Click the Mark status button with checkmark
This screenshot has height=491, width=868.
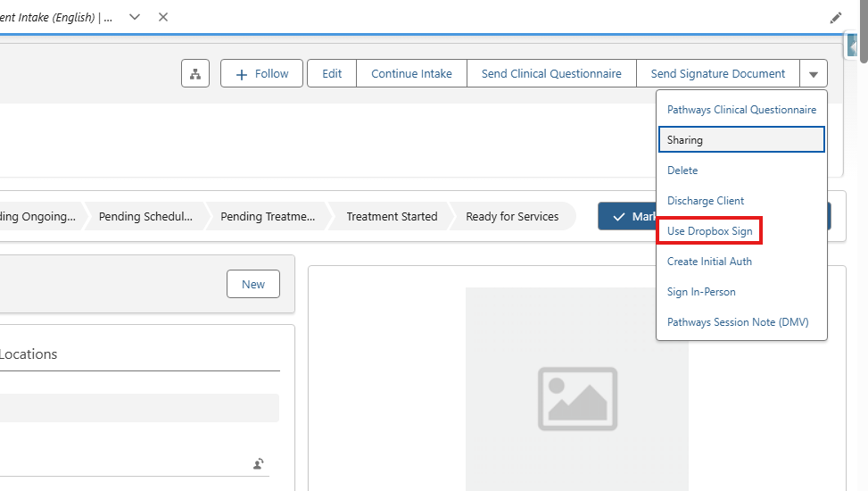point(627,217)
